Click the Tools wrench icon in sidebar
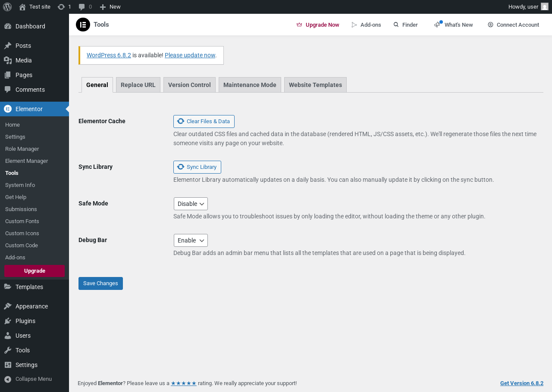This screenshot has width=552, height=392. pos(8,350)
